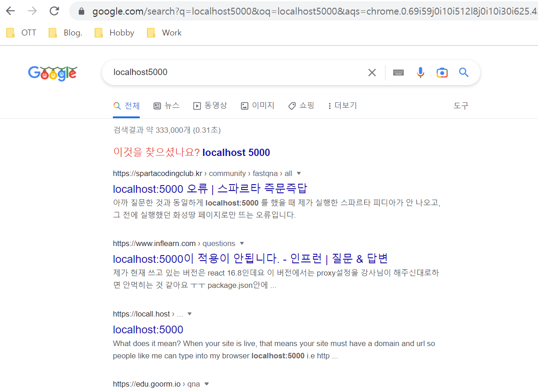Click the result count text 333,000개

[173, 131]
